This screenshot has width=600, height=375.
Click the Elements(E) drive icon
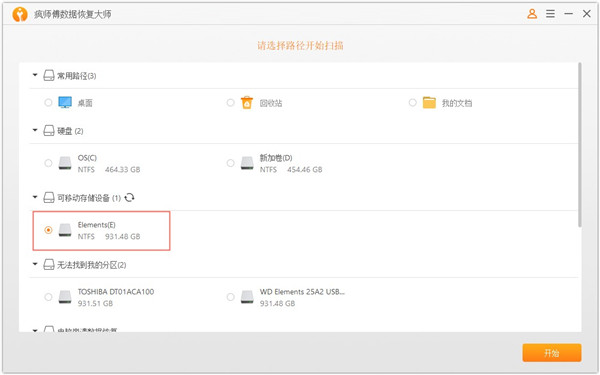pyautogui.click(x=65, y=230)
